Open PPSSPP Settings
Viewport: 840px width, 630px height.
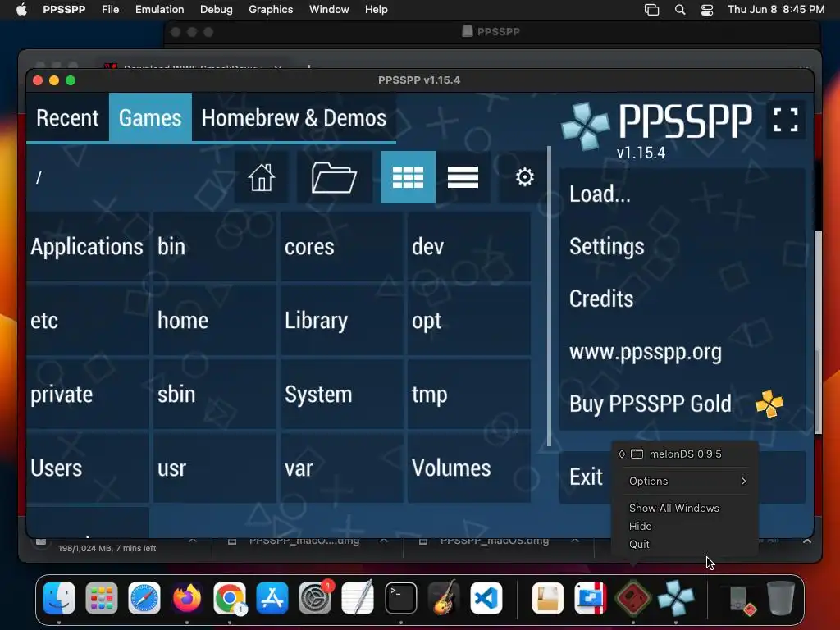pos(682,246)
